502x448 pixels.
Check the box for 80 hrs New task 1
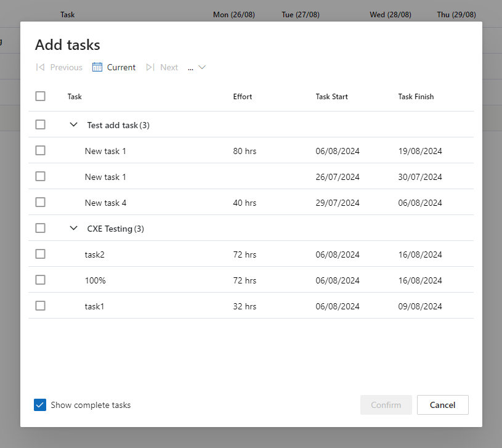pyautogui.click(x=41, y=150)
